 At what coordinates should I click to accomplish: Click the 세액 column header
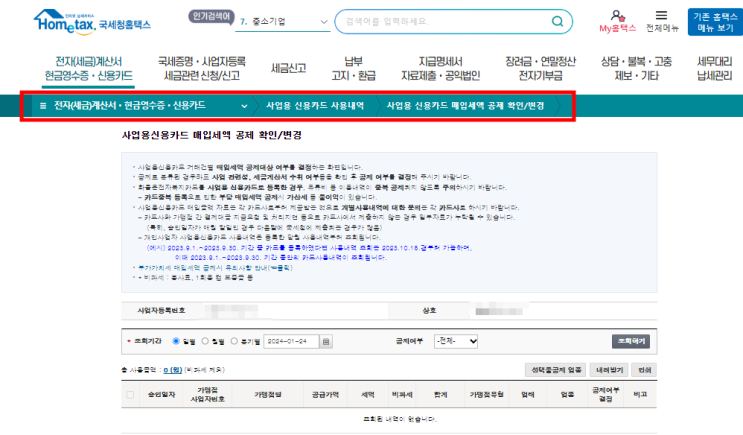(368, 394)
